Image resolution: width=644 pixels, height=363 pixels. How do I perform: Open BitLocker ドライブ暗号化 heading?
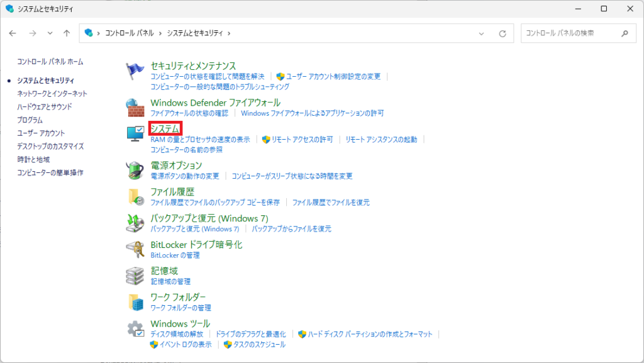196,245
